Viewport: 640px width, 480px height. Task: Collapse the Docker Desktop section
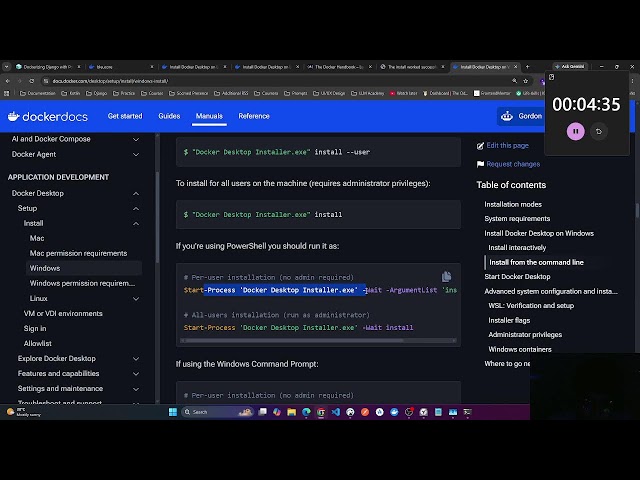[x=136, y=193]
